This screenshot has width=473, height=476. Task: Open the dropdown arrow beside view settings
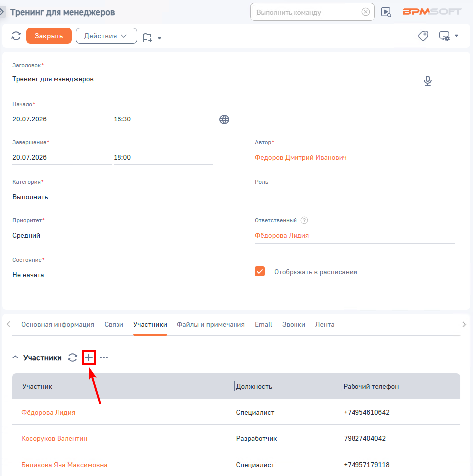point(456,36)
